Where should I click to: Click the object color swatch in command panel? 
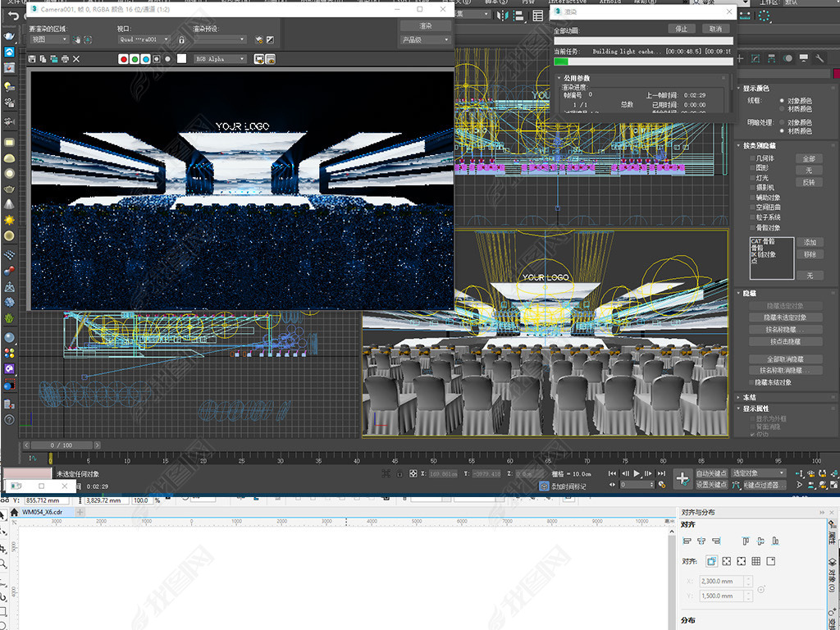click(836, 73)
